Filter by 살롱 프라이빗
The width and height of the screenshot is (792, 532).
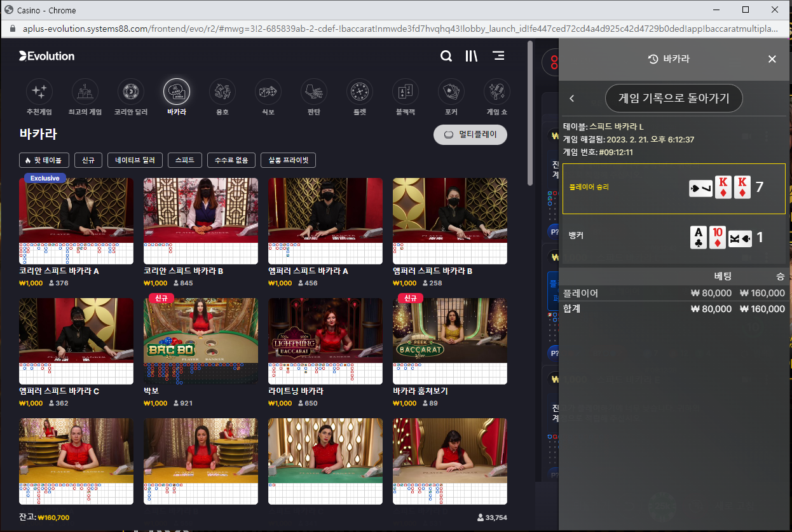click(289, 160)
